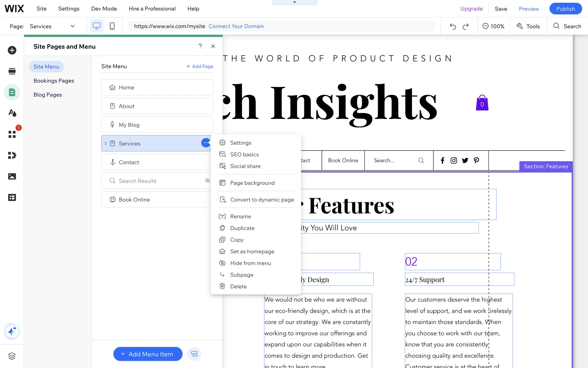The image size is (588, 368).
Task: Switch to Bookings Pages tab
Action: [x=54, y=81]
